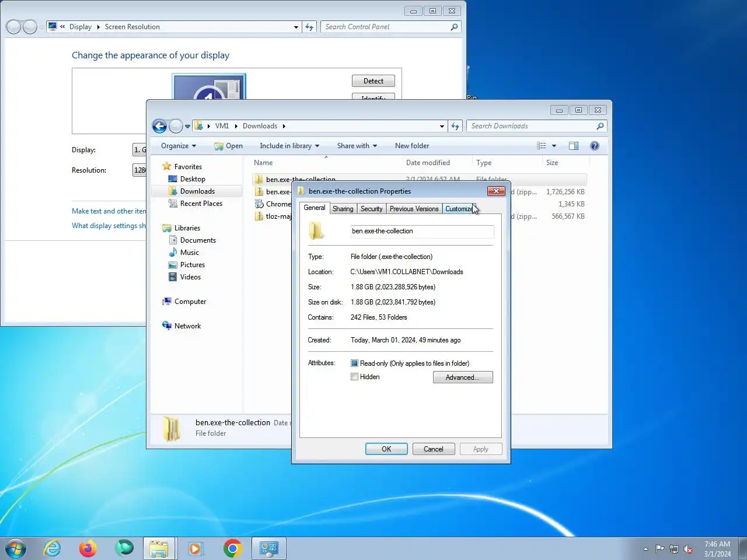Click OK in the Properties dialog

(x=386, y=449)
